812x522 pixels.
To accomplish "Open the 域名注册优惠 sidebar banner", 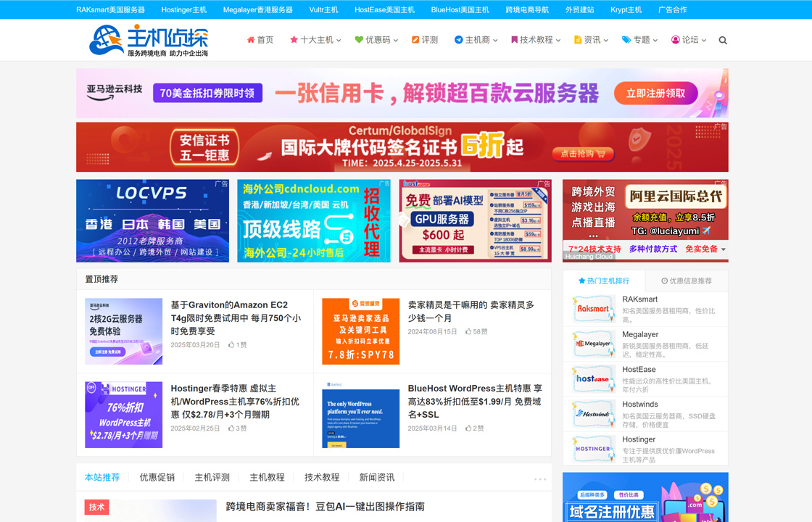I will [x=645, y=497].
